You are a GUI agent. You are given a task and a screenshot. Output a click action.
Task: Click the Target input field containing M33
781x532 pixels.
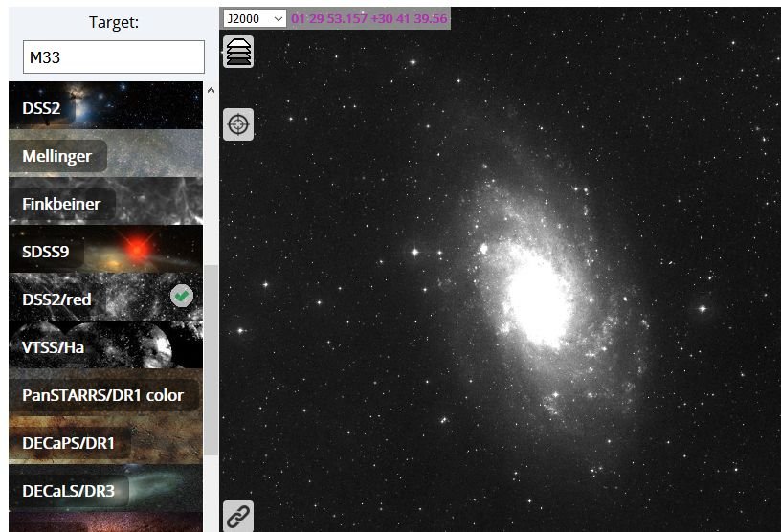114,56
